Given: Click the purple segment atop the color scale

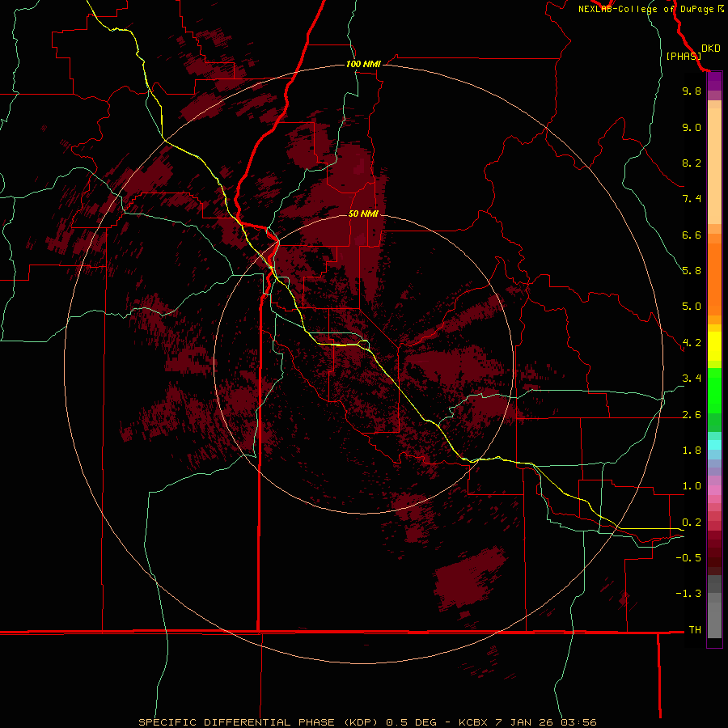Looking at the screenshot, I should (714, 82).
